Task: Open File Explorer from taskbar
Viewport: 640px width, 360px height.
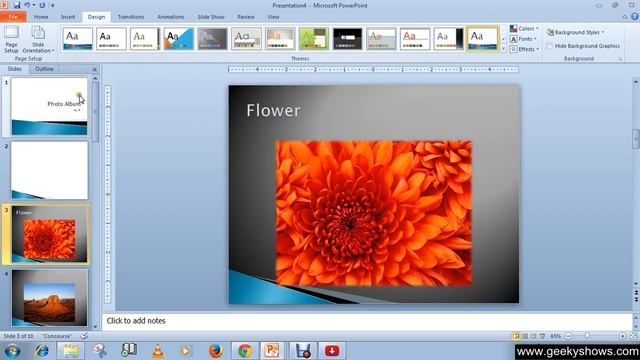Action: coord(71,351)
